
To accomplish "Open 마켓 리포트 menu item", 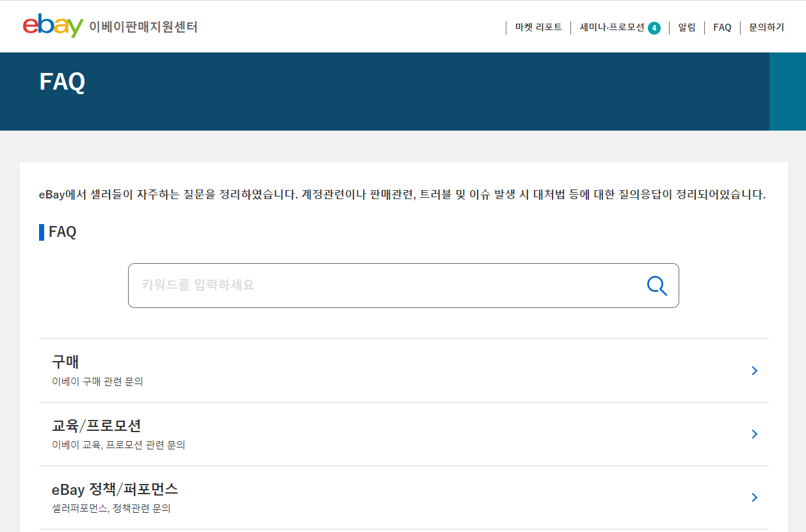I will [x=538, y=28].
